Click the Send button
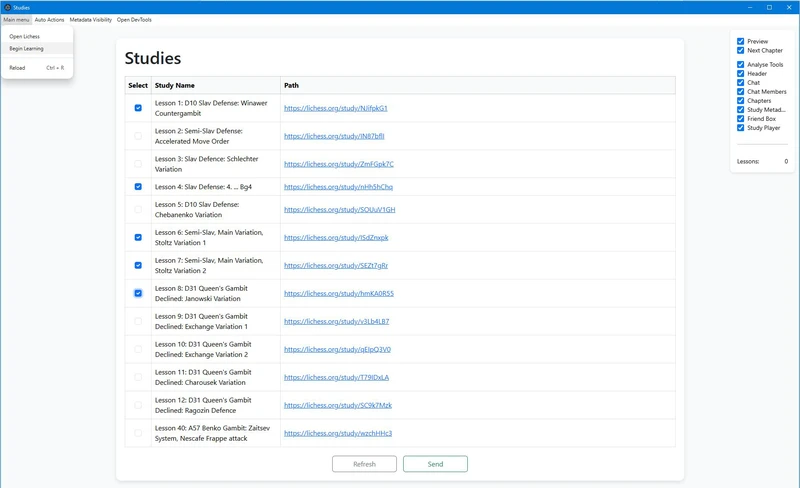The image size is (800, 488). pyautogui.click(x=435, y=464)
